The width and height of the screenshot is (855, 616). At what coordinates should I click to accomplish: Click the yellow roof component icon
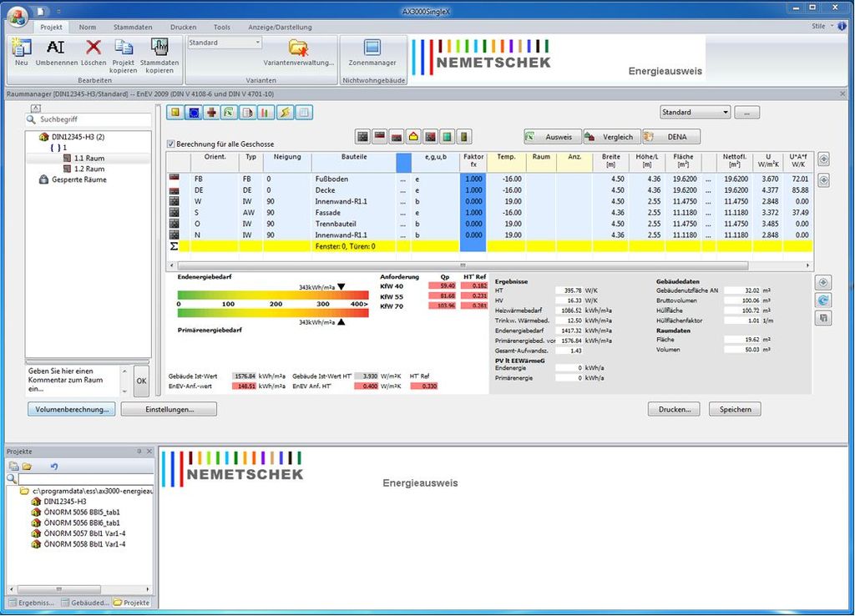tap(413, 136)
